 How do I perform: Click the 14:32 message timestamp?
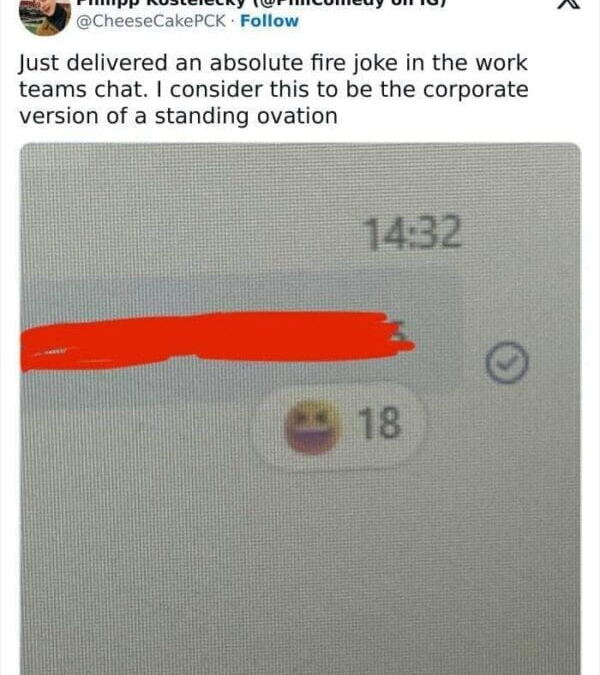(x=413, y=233)
